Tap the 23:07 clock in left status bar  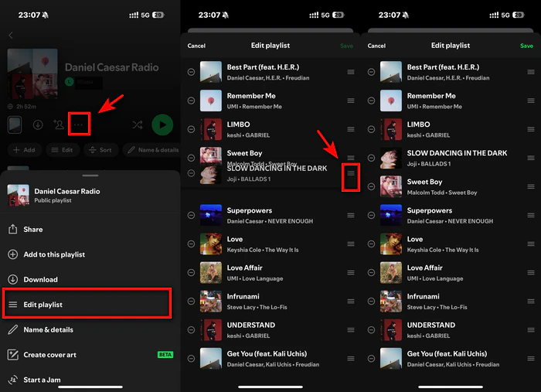[x=29, y=15]
